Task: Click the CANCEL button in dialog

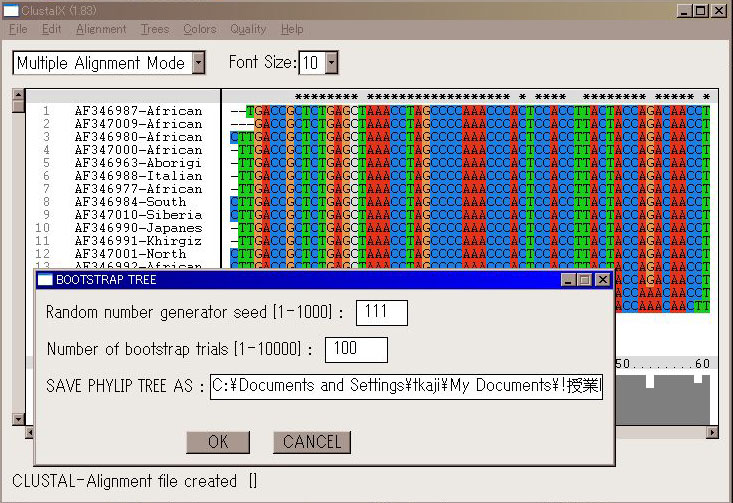Action: 312,442
